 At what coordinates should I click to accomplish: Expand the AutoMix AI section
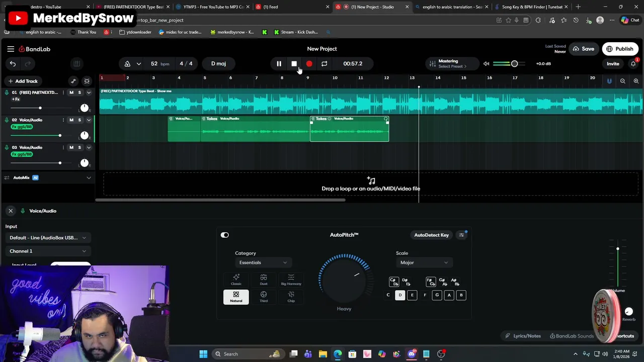click(x=89, y=177)
